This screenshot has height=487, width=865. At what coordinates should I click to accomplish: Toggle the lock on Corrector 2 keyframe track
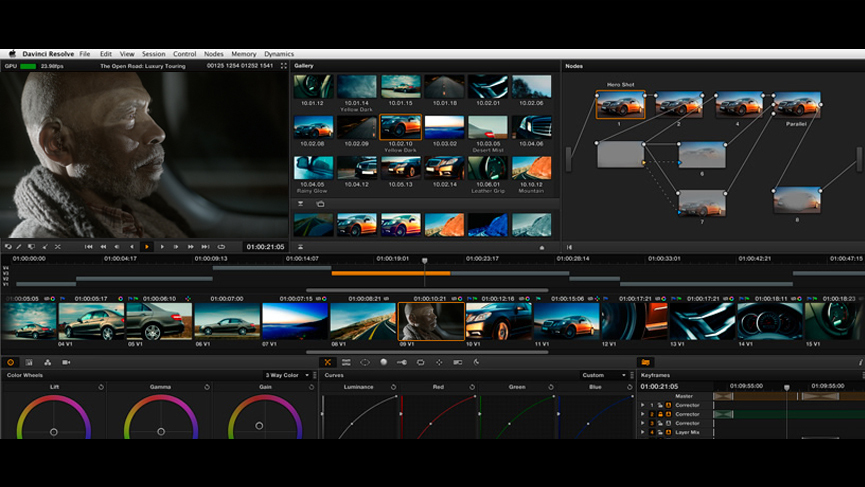pos(659,414)
